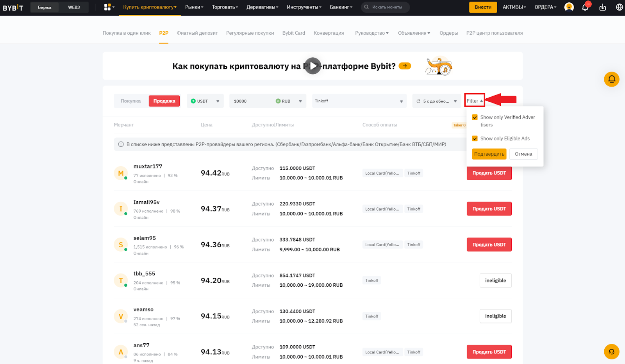Open the floating yellow bell button

pyautogui.click(x=612, y=79)
